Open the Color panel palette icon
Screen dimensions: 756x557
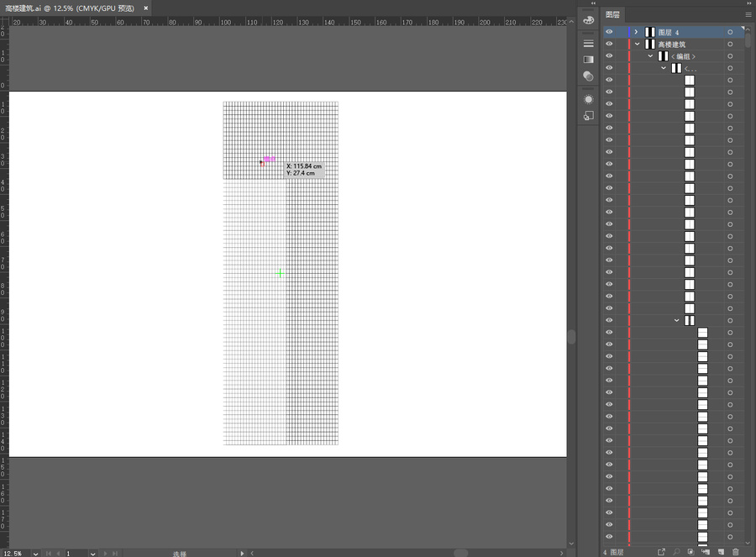[588, 20]
